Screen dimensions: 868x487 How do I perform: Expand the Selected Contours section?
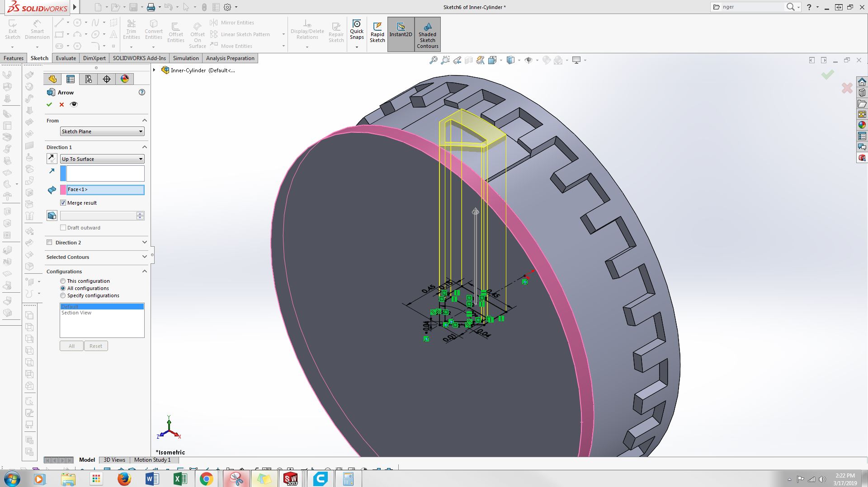pyautogui.click(x=145, y=257)
